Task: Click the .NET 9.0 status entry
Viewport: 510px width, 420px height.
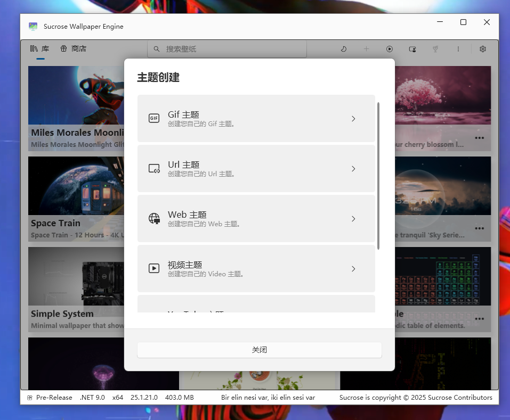Action: point(92,398)
